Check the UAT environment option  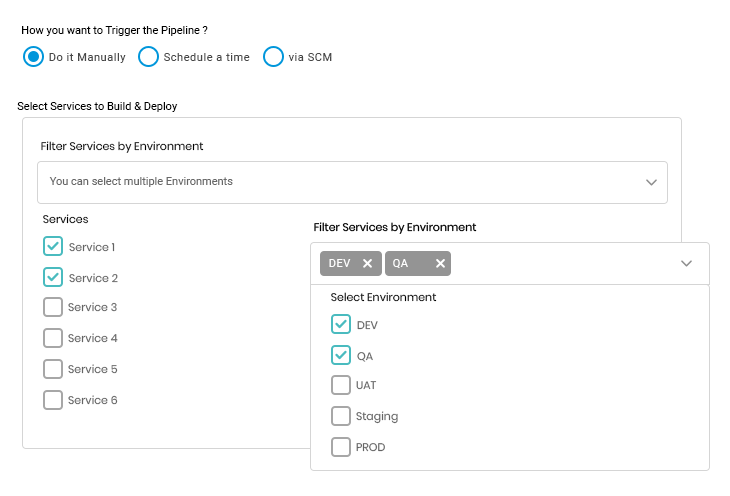[x=341, y=385]
